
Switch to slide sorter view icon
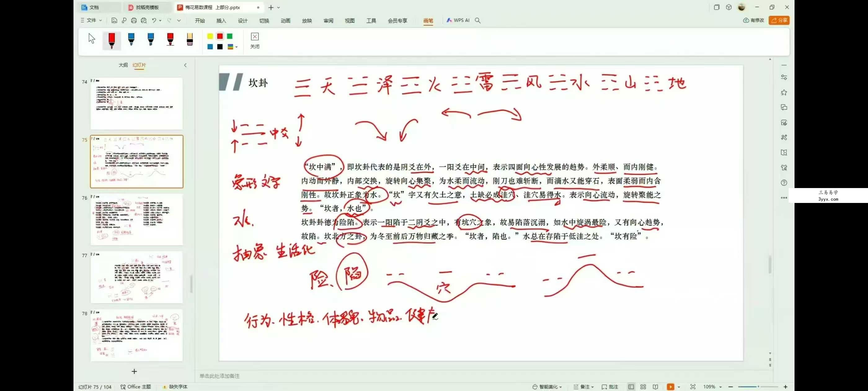pyautogui.click(x=643, y=387)
